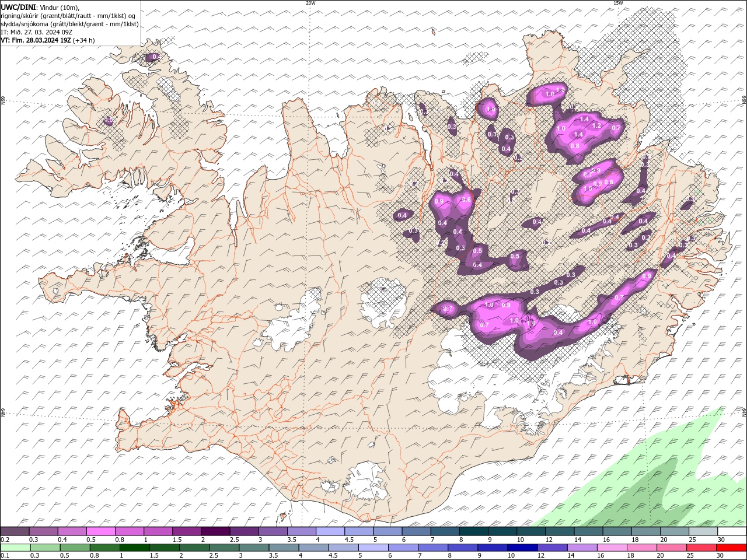Pick the bright red 30 swatch in the rain legend
Screen dimensions: 747x560
(x=731, y=548)
